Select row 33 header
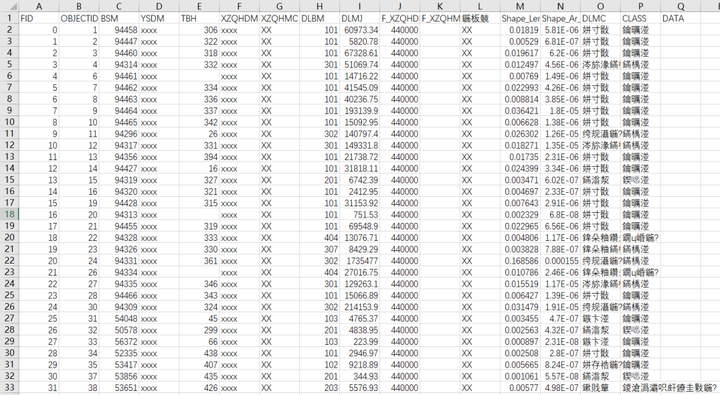 coord(9,388)
